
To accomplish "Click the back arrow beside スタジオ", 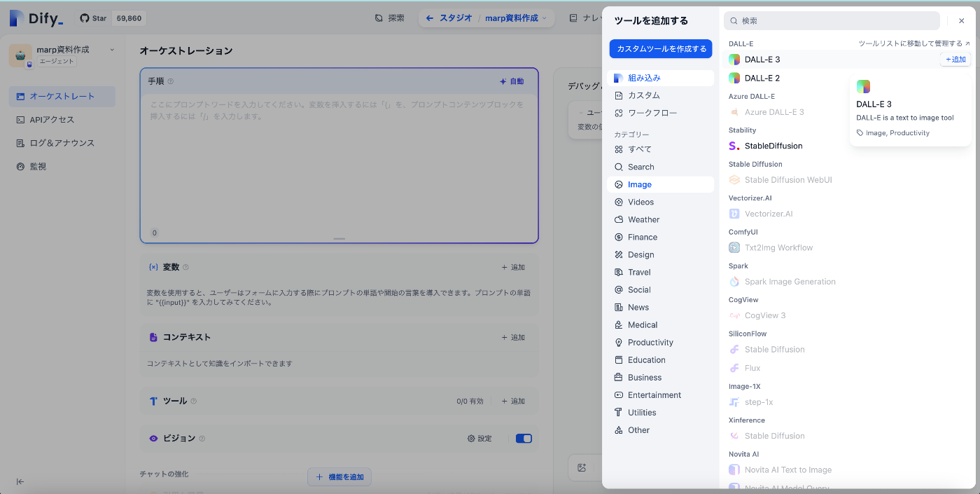I will coord(430,18).
